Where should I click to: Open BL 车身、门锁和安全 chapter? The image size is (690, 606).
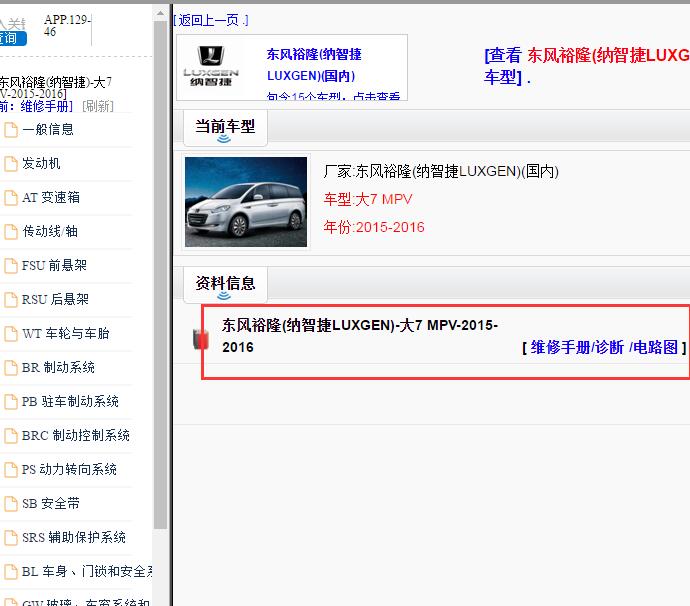[x=87, y=571]
